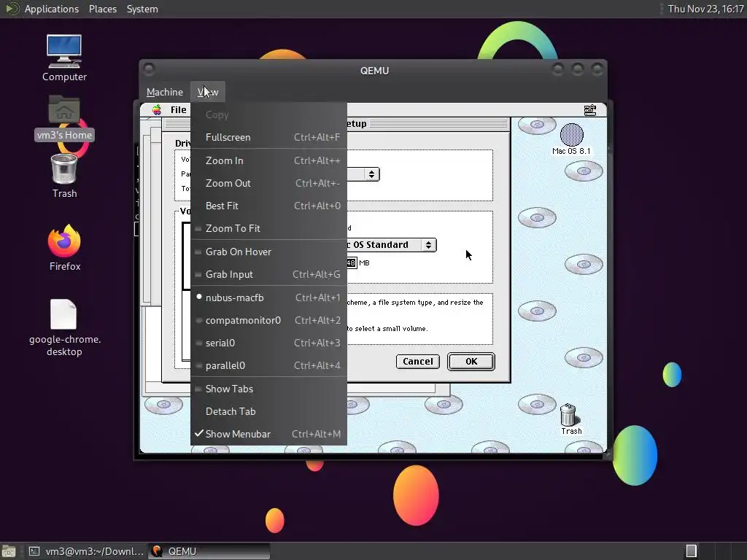Click the Mac application switcher icon
747x560 pixels.
coord(589,110)
